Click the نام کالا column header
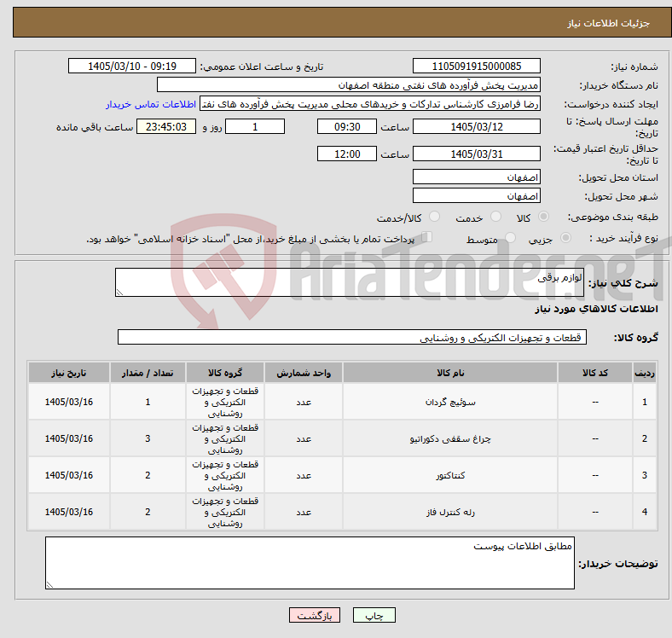 click(x=450, y=373)
